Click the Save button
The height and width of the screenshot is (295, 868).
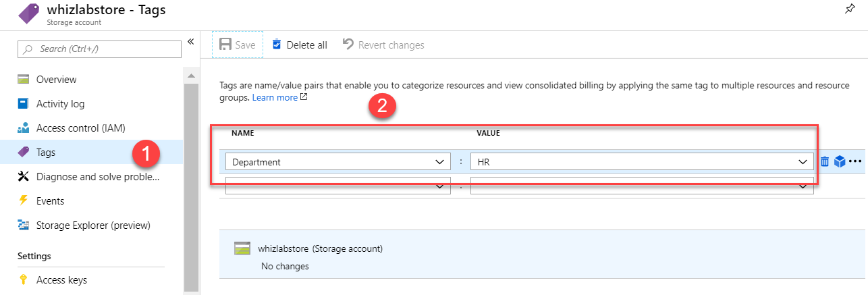[237, 45]
